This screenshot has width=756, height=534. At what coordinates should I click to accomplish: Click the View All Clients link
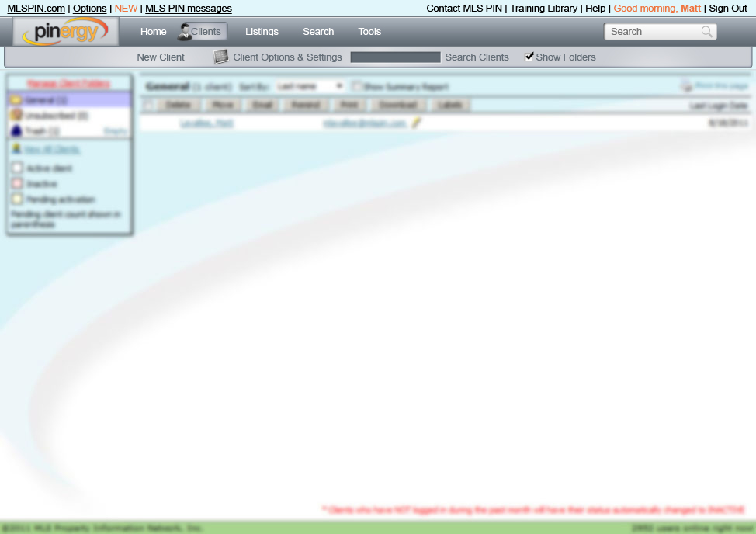[52, 149]
